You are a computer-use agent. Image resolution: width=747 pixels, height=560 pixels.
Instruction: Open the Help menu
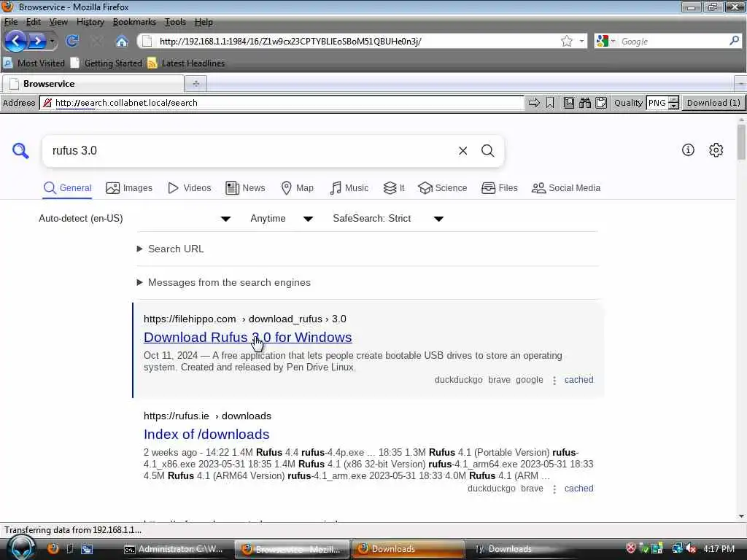point(204,22)
